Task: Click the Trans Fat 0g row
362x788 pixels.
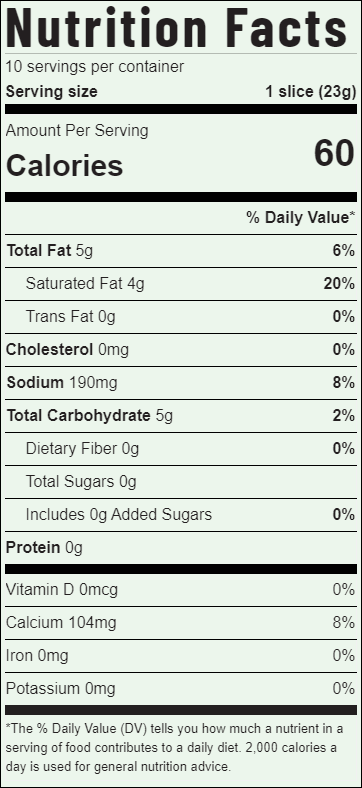Action: [181, 317]
